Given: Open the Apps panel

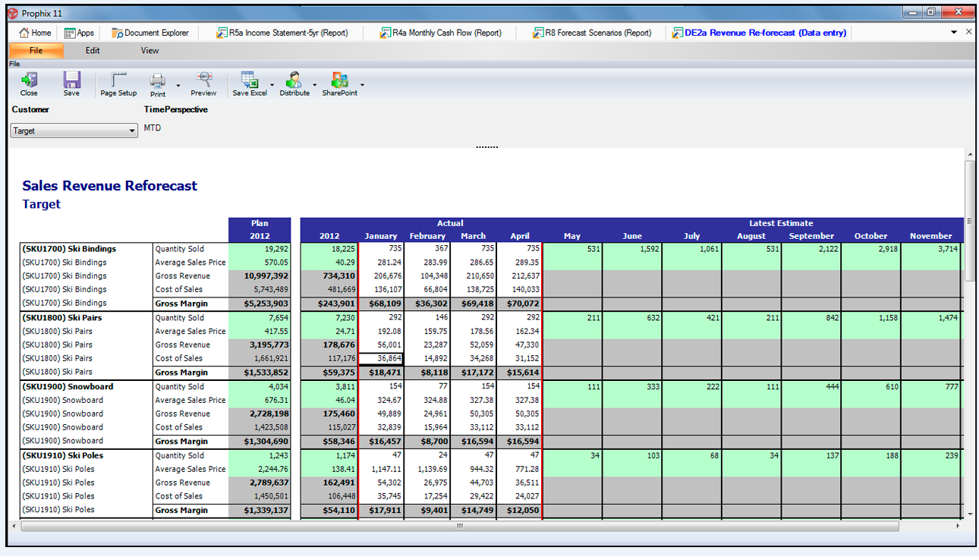Looking at the screenshot, I should (78, 32).
